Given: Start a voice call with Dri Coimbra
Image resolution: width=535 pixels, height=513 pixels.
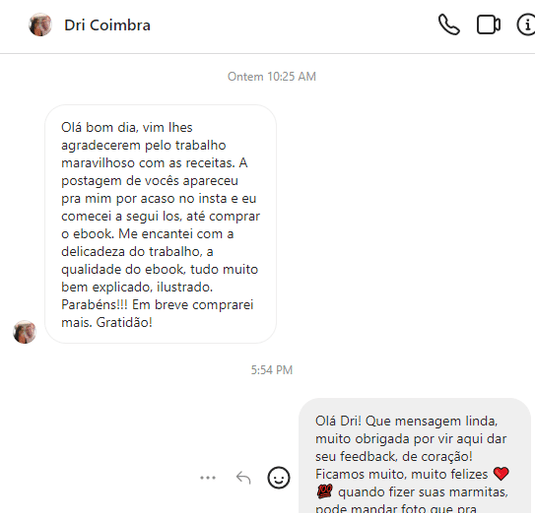Looking at the screenshot, I should 449,25.
